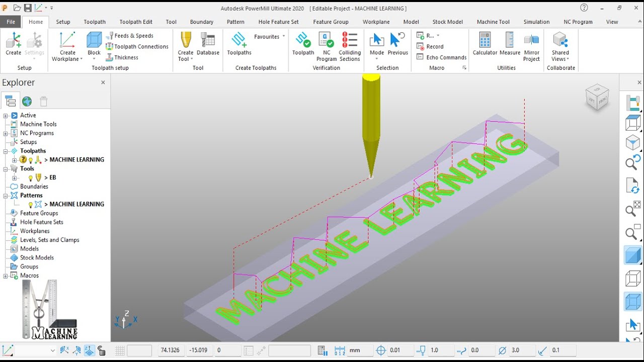Toggle the light bulb on MACHINE LEARNING pattern
This screenshot has height=362, width=644.
tap(30, 205)
